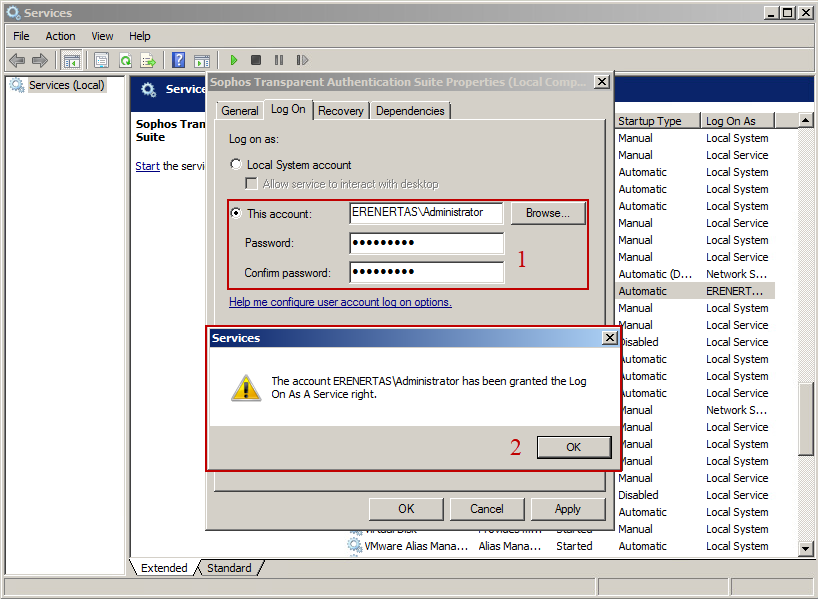Switch to the Standard view tab
The width and height of the screenshot is (818, 599).
(x=229, y=568)
